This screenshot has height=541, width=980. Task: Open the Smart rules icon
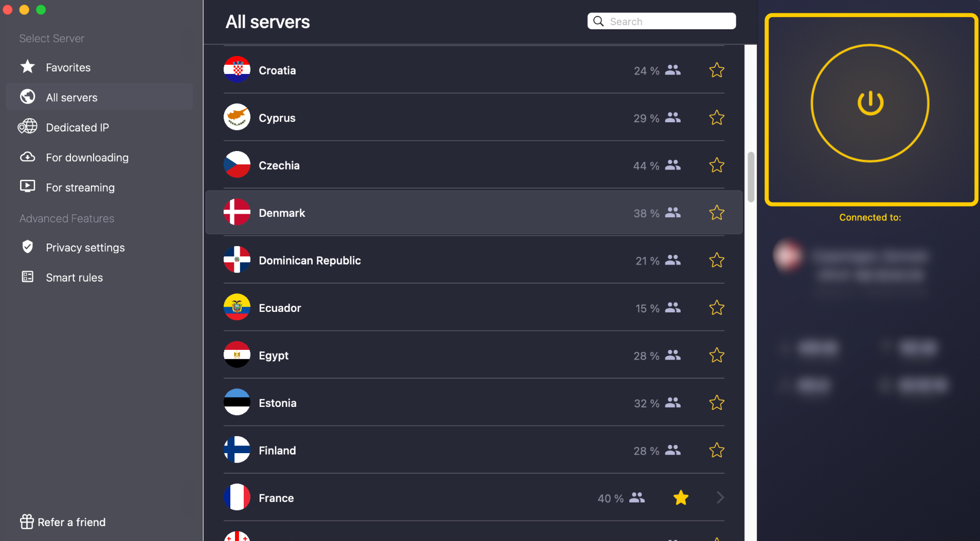pyautogui.click(x=27, y=277)
